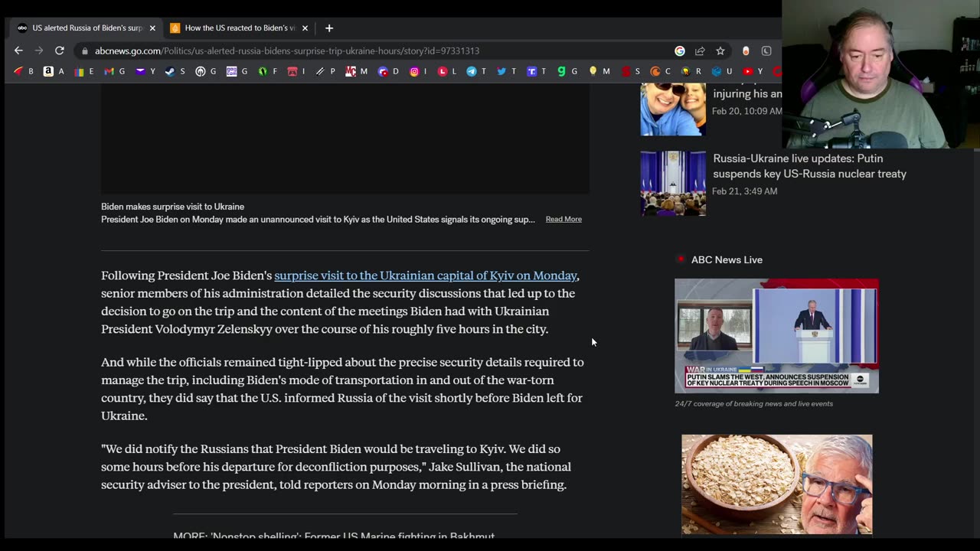The width and height of the screenshot is (980, 551).
Task: Open the Putin speech audience thumbnail
Action: click(673, 183)
